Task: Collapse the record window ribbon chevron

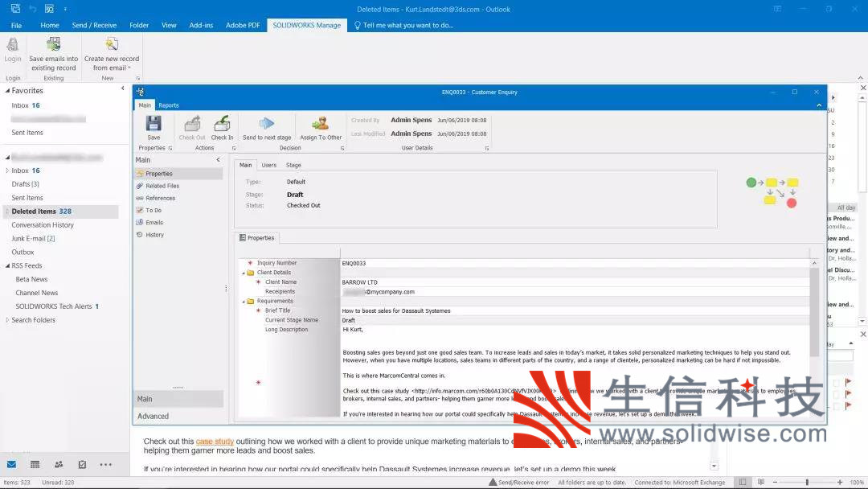Action: pos(819,105)
